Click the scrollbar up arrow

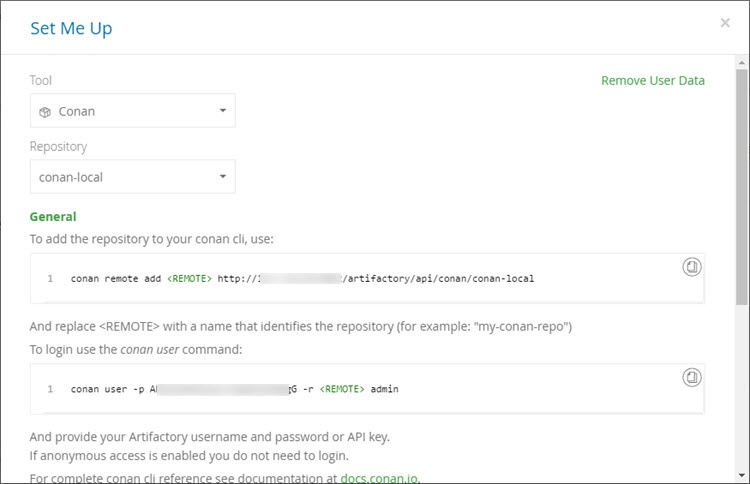pyautogui.click(x=741, y=63)
